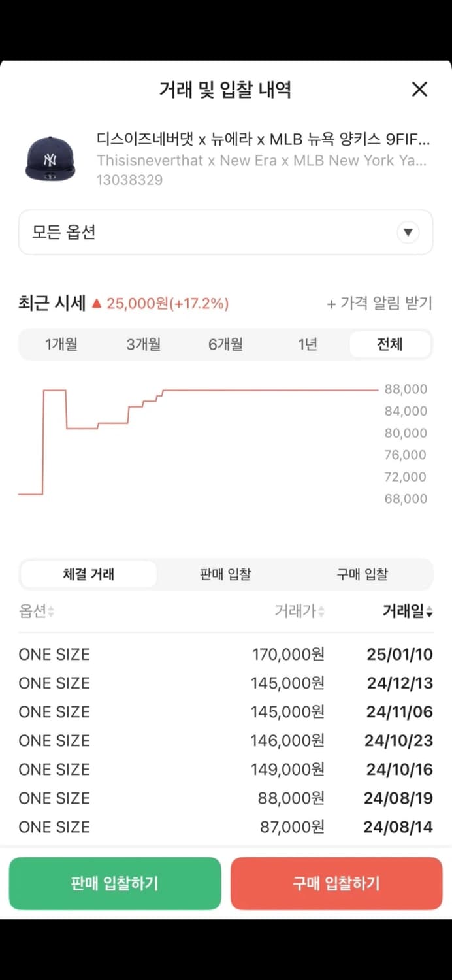Expand the option selector below the product
Viewport: 452px width, 980px height.
tap(225, 232)
